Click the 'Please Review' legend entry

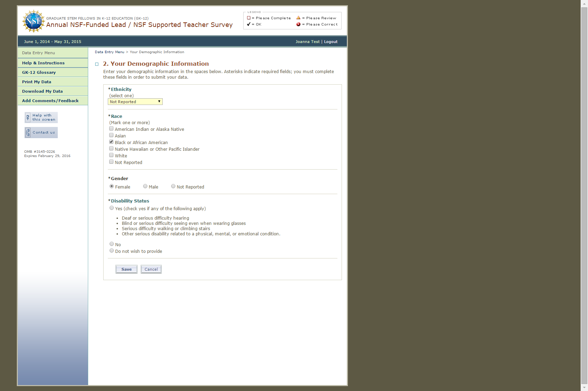point(316,18)
